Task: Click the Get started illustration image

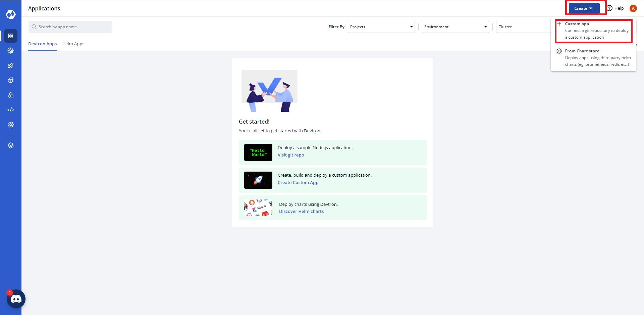Action: click(x=269, y=91)
